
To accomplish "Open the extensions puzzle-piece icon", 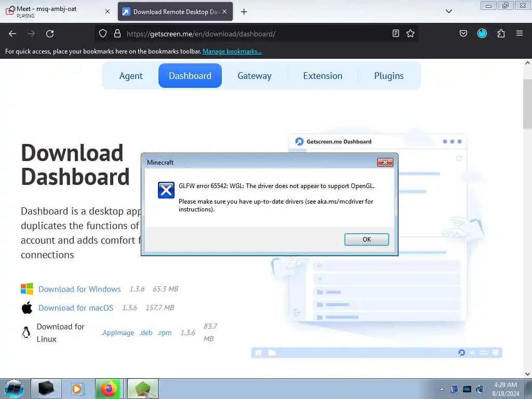I will coord(501,34).
